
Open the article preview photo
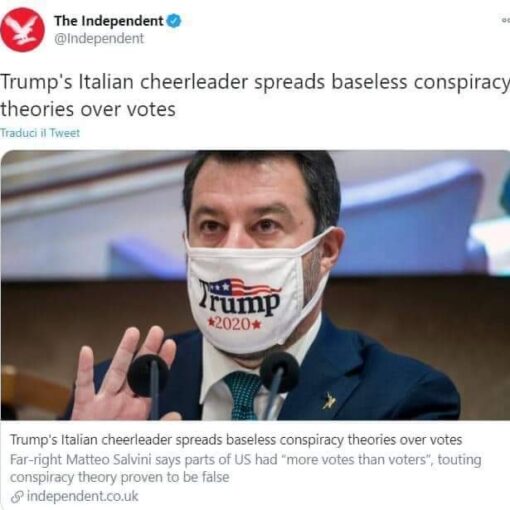coord(255,285)
